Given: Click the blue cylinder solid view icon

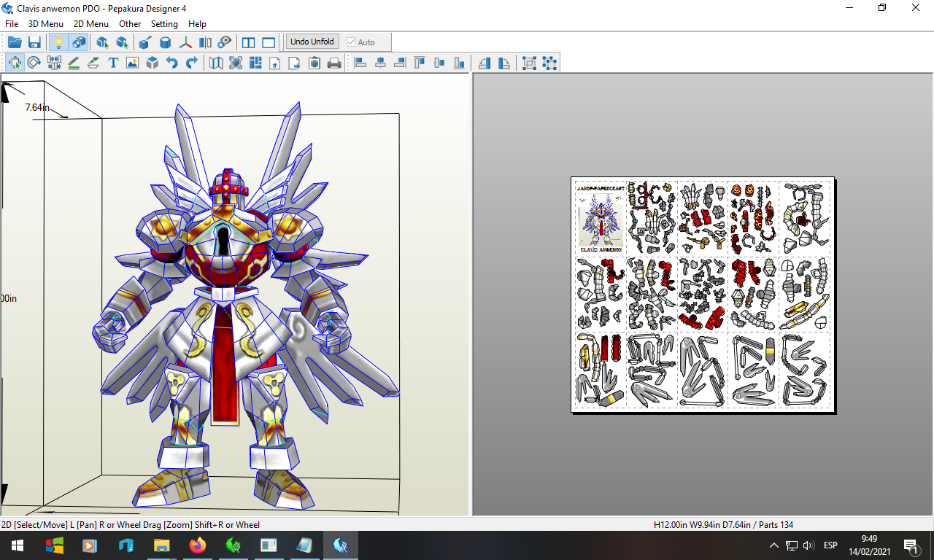Looking at the screenshot, I should pos(166,42).
